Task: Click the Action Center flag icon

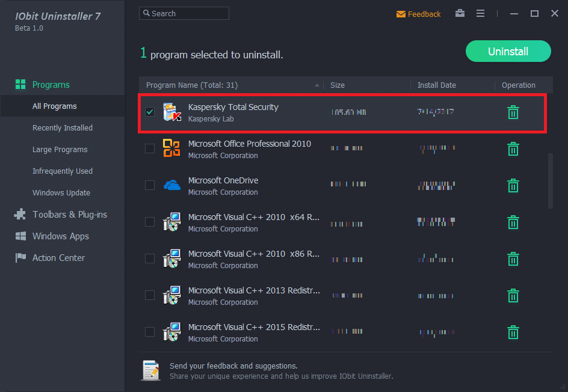Action: 20,257
